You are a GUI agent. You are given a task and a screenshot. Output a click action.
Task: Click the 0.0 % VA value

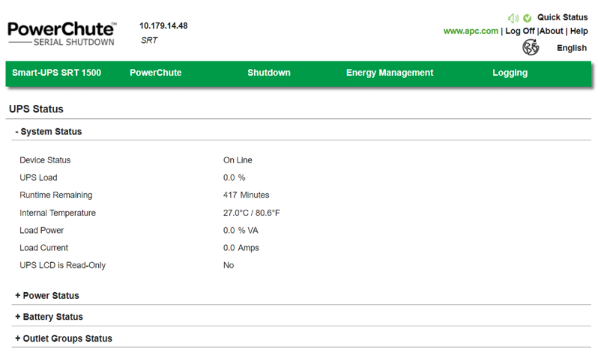pos(241,230)
